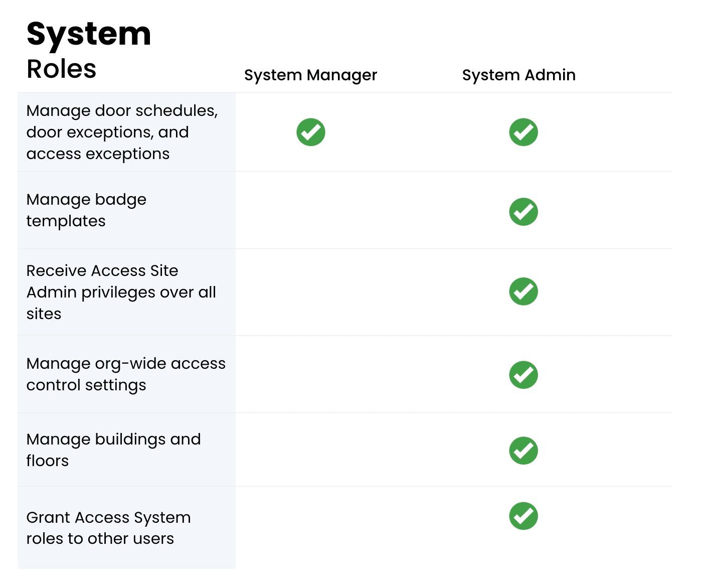Expand the Grant Access System roles row
Viewport: 704px width, 588px height.
pyautogui.click(x=125, y=528)
